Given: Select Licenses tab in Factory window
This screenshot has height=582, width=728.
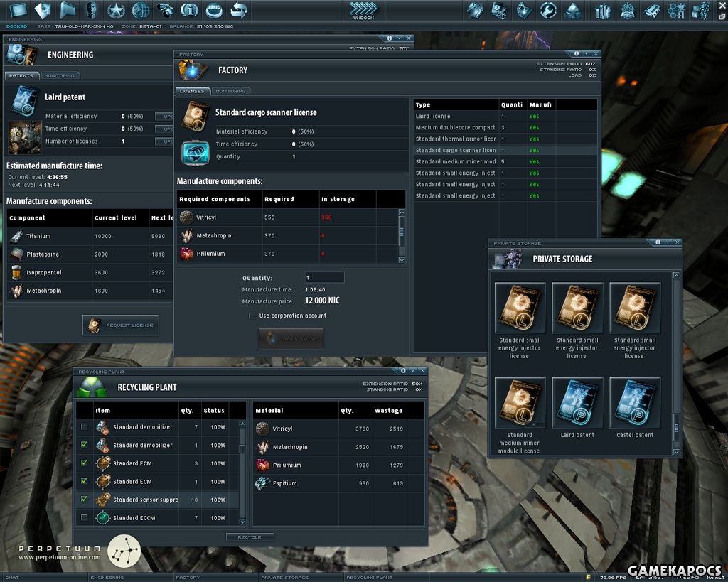Looking at the screenshot, I should (192, 91).
